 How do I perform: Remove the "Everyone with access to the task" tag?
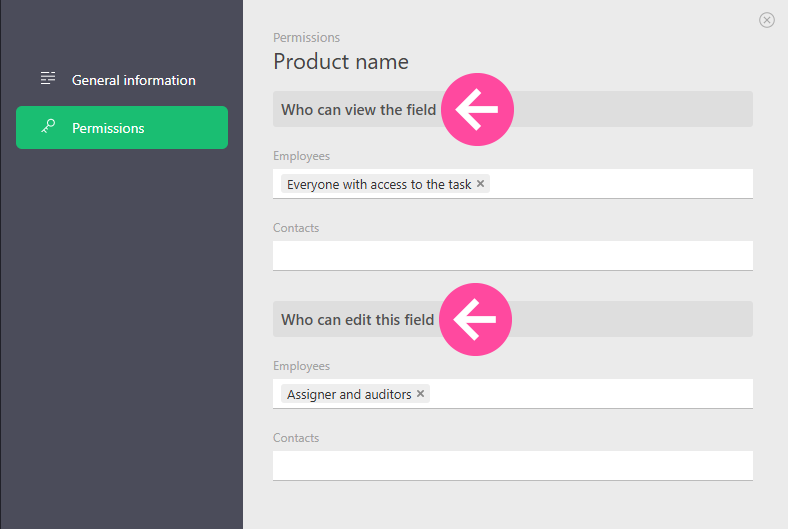pos(481,184)
